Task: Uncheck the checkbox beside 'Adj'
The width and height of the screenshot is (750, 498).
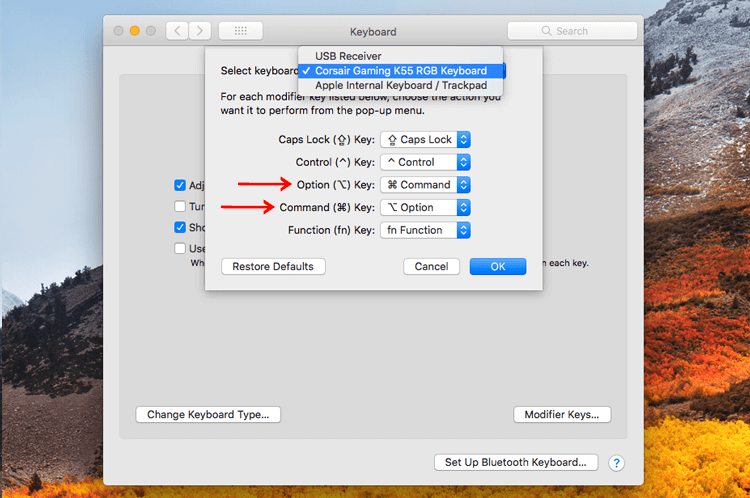Action: coord(180,185)
